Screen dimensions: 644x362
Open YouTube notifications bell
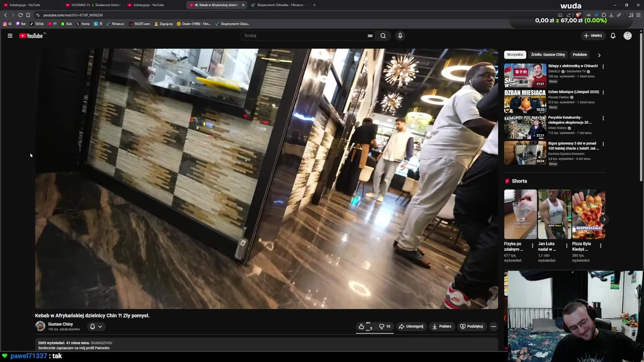tap(613, 36)
